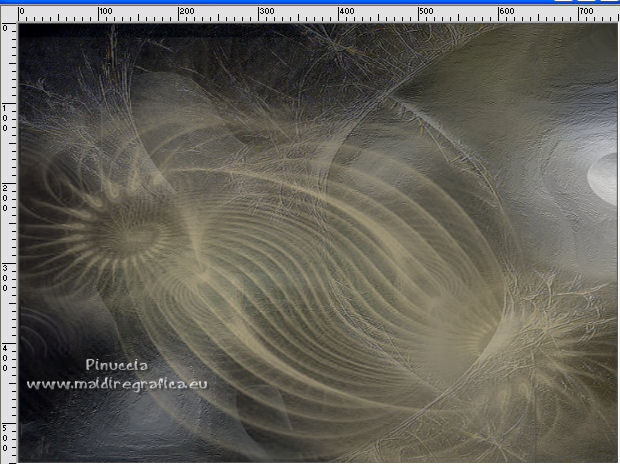Click the horizontal ruler's 200 mark
Viewport: 620px width, 464px height.
click(x=187, y=11)
